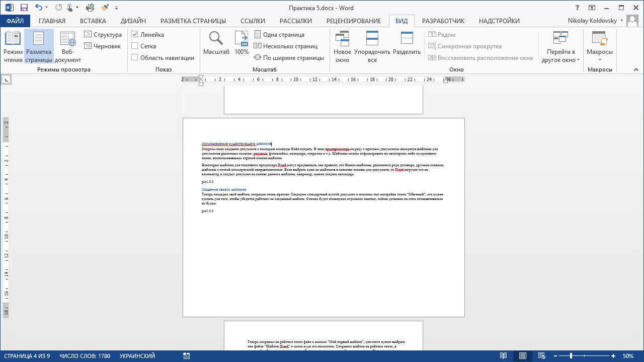Switch to Черновик draft view
The image size is (644, 362).
(103, 46)
